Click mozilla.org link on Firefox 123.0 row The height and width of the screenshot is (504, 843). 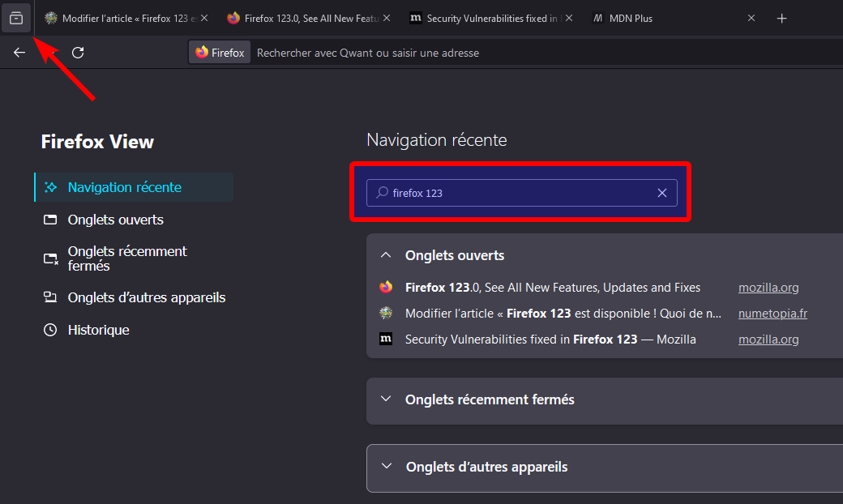click(x=768, y=288)
